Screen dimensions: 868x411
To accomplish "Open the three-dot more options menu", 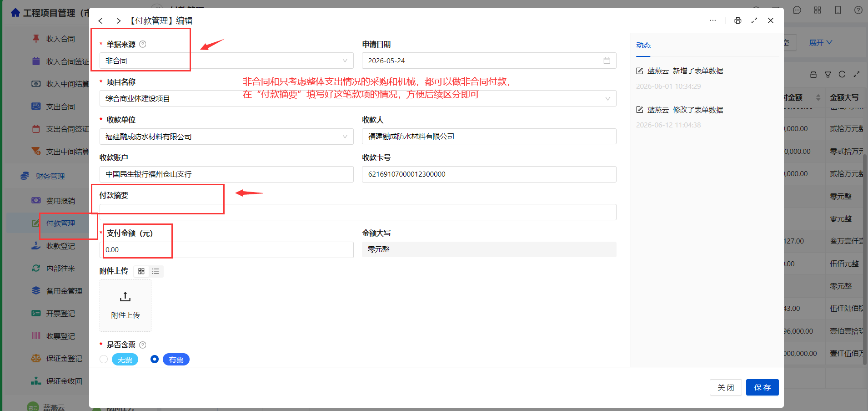I will [713, 20].
